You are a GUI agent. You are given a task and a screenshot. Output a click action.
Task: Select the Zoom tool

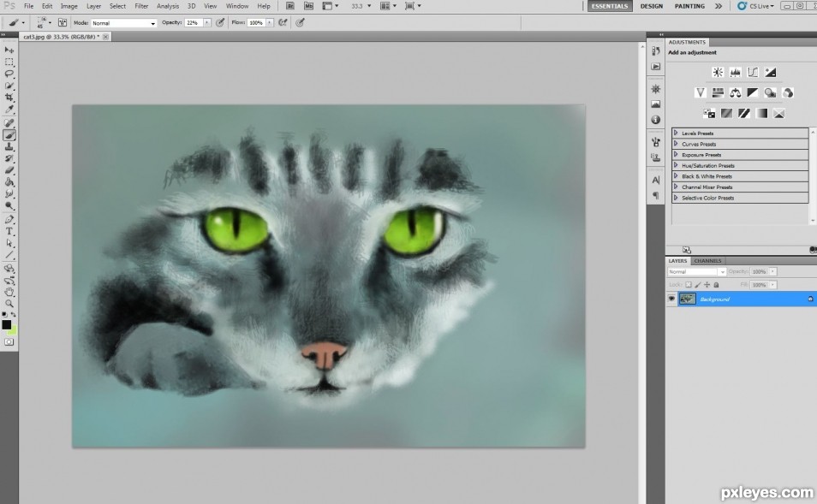tap(9, 304)
